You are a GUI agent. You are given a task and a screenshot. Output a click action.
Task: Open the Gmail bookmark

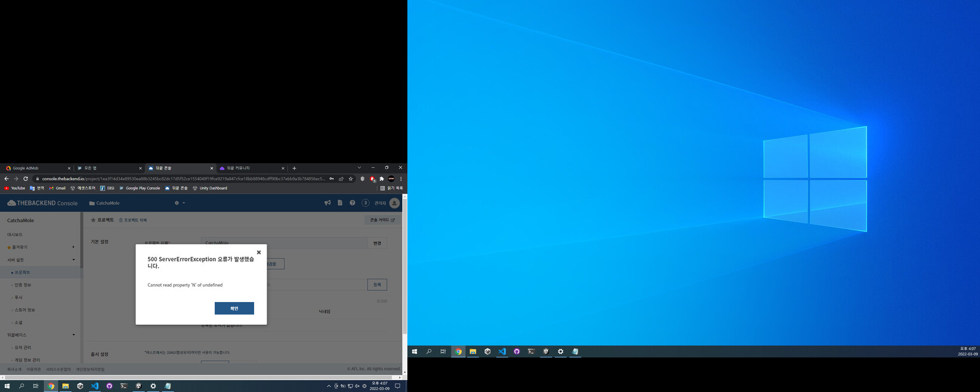pos(57,188)
